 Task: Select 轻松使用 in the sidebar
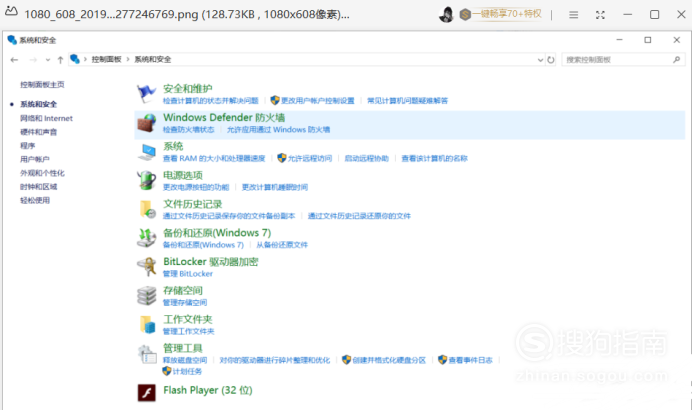point(35,200)
